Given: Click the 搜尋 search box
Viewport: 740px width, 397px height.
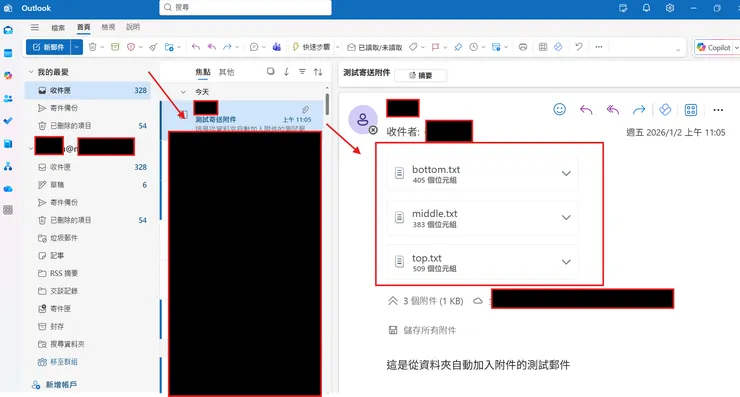Looking at the screenshot, I should 245,8.
